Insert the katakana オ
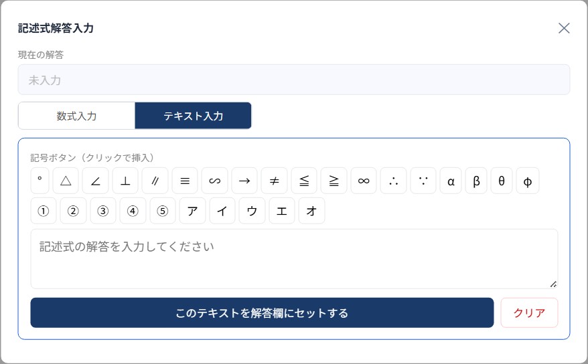588x364 pixels. [x=311, y=211]
